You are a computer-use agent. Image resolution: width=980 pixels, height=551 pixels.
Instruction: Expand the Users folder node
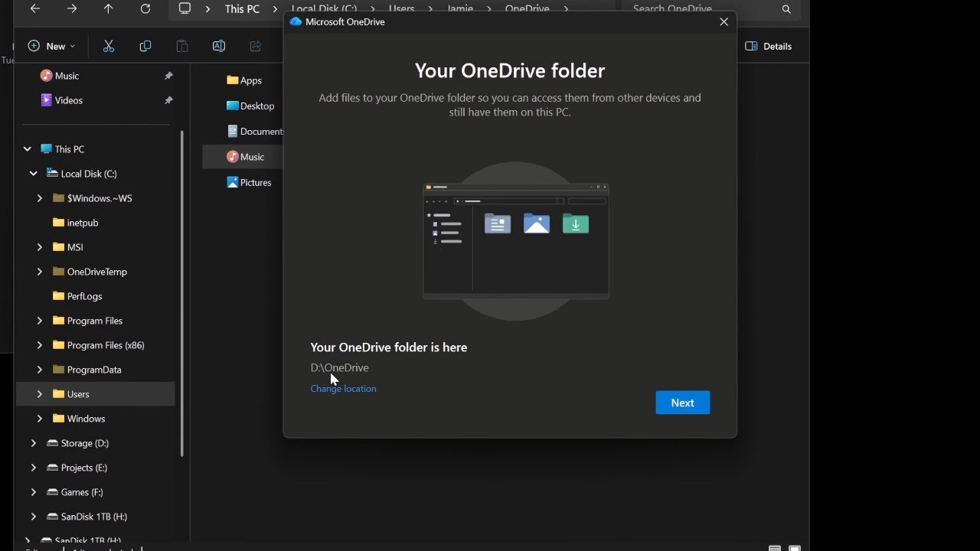pyautogui.click(x=40, y=394)
